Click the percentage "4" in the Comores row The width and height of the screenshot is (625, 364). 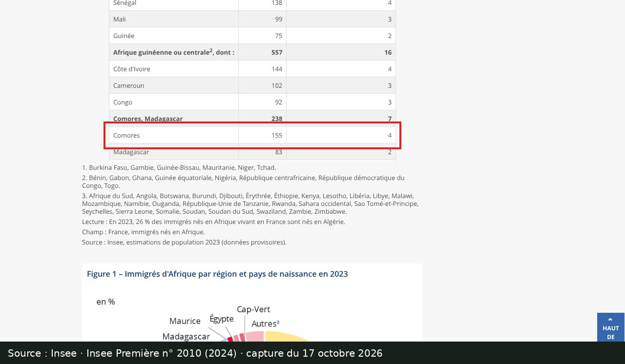click(x=390, y=135)
